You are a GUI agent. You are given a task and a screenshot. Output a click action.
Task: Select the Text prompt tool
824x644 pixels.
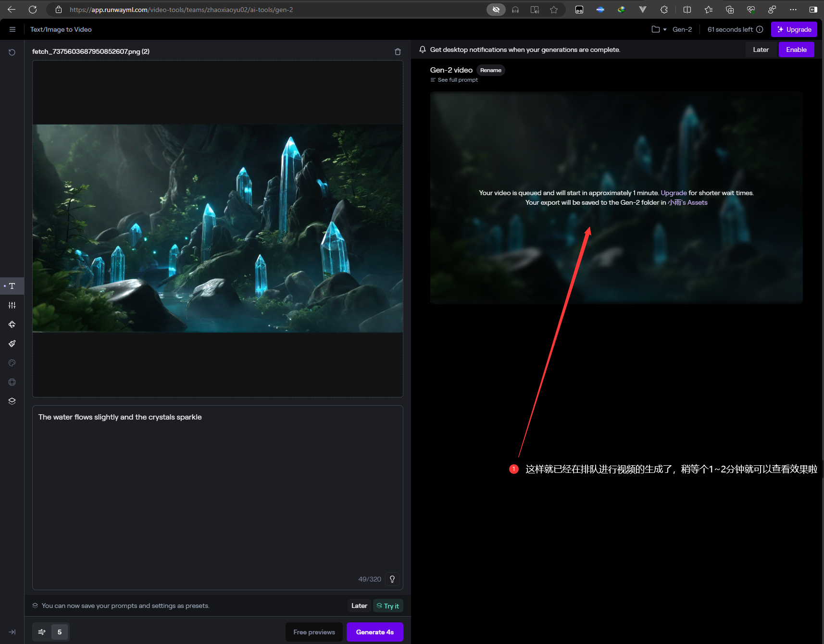pos(12,286)
